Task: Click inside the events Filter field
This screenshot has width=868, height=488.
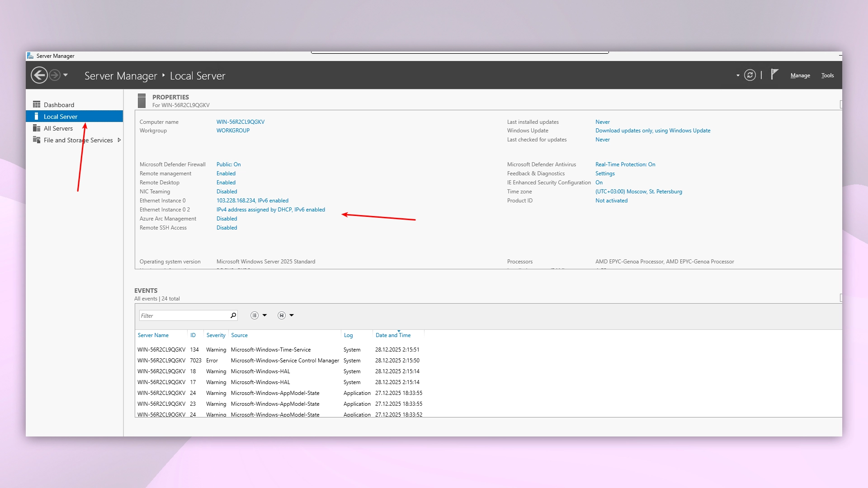Action: pos(181,315)
